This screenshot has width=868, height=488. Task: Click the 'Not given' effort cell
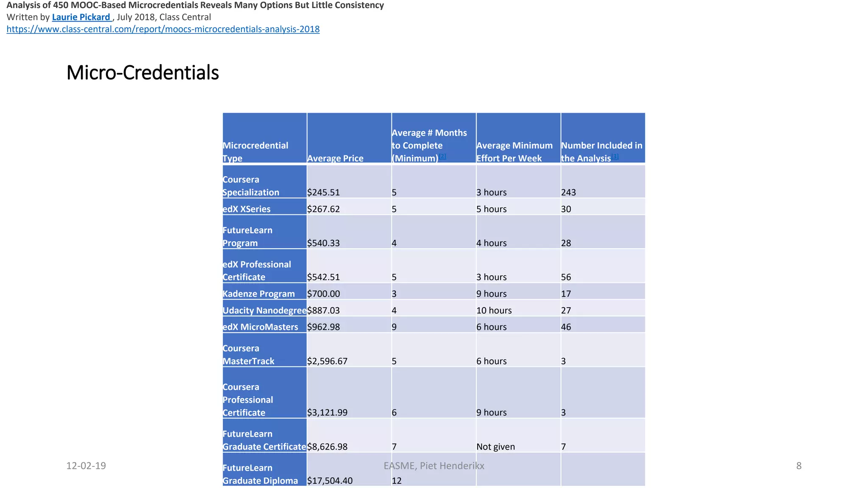pos(518,435)
